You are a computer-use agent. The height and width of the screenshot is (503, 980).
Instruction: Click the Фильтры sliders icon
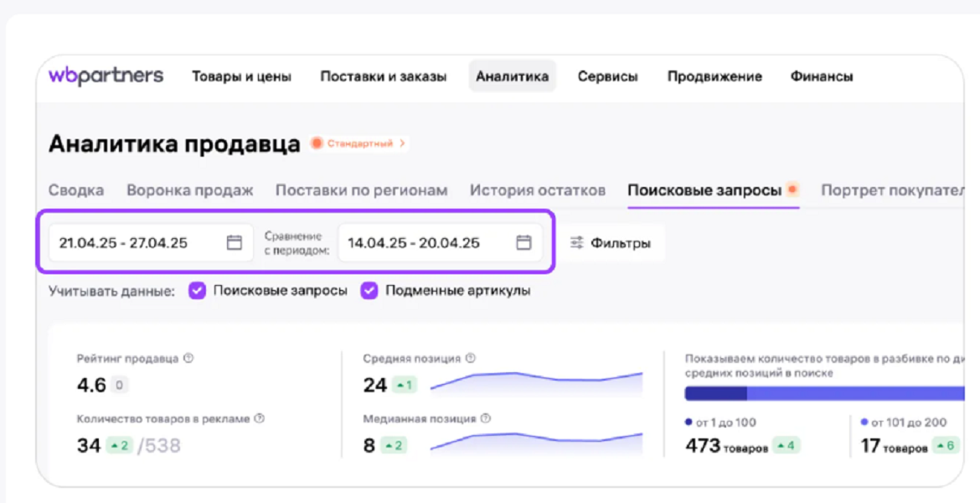coord(577,243)
